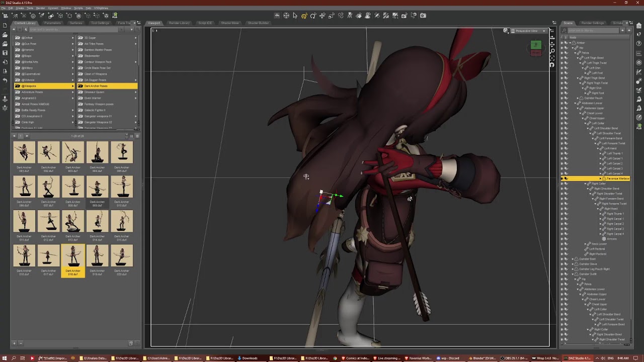This screenshot has height=362, width=644.
Task: Open Discord from the Windows taskbar
Action: click(x=447, y=358)
